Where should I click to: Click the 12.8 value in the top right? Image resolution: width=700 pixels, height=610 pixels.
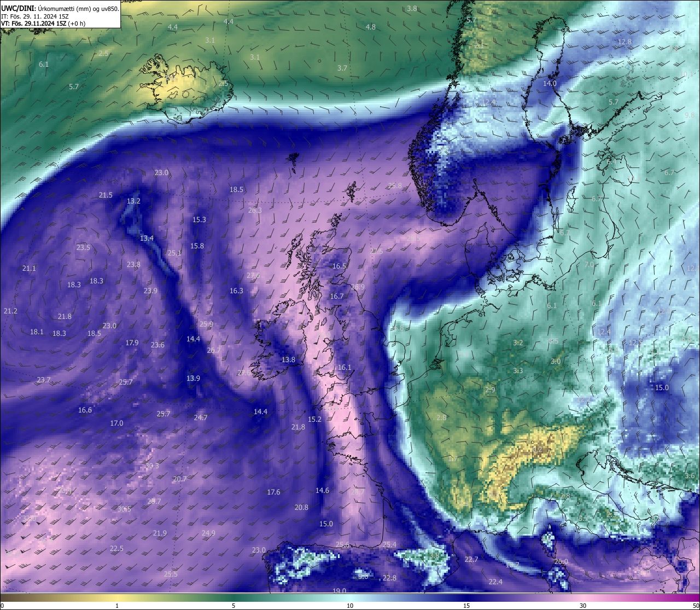coord(625,42)
